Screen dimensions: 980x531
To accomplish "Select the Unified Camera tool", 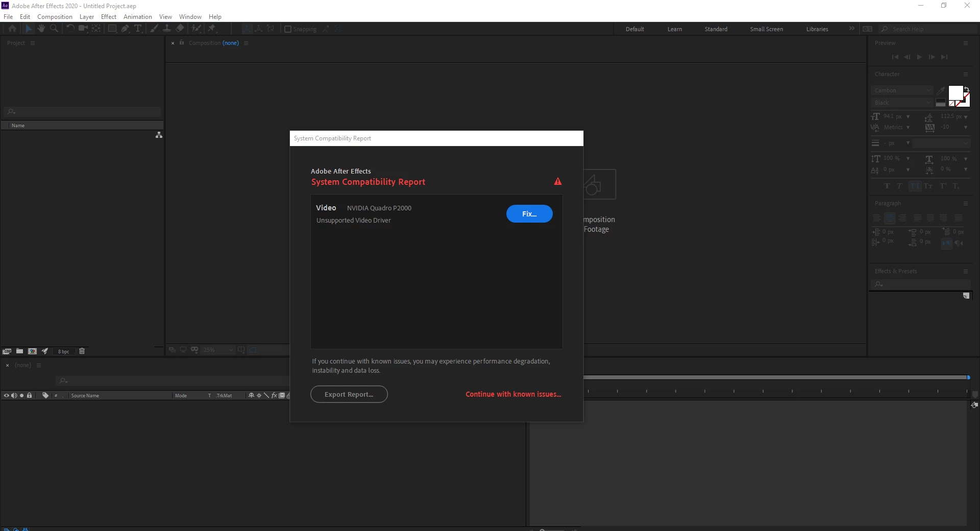I will point(83,29).
